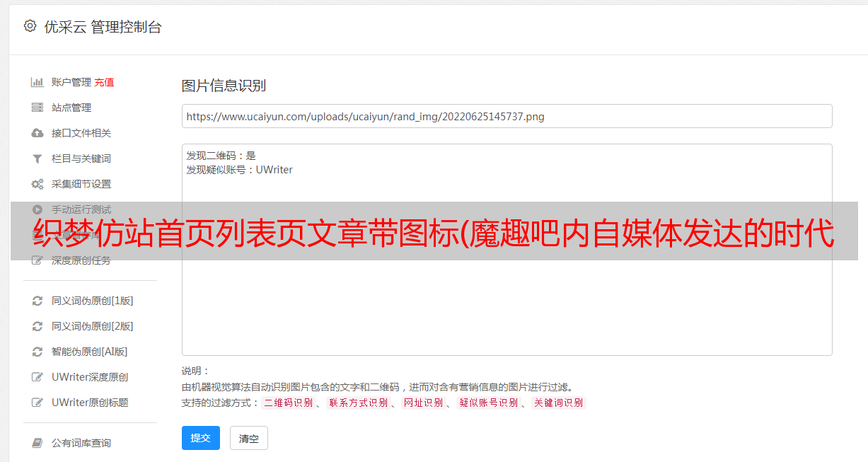Click the red 充值 link
Viewport: 868px width, 462px height.
pos(104,82)
